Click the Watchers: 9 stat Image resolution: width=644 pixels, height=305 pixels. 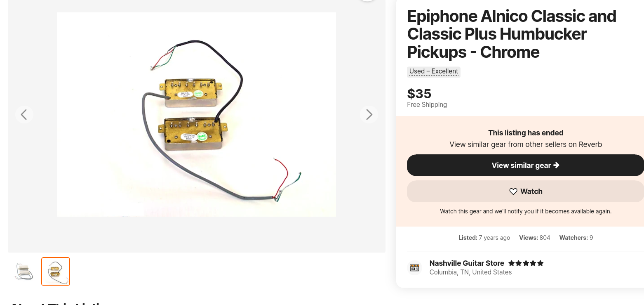[x=576, y=238]
